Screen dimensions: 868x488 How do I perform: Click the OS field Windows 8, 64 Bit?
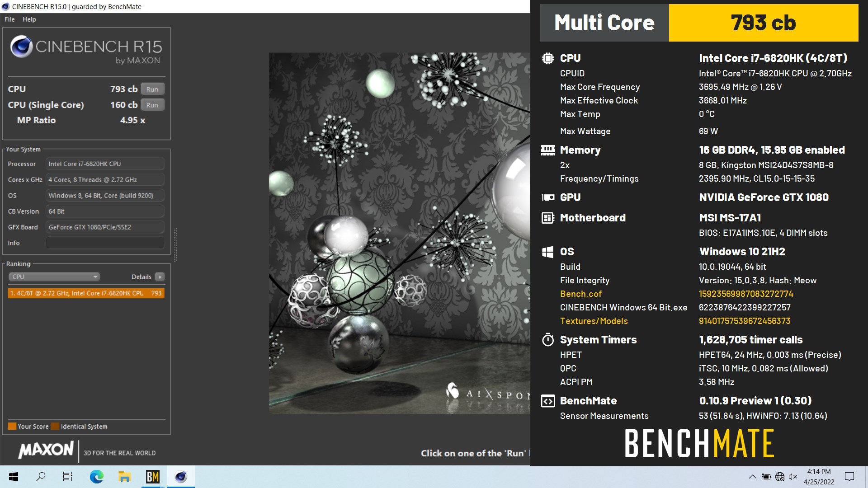tap(104, 196)
